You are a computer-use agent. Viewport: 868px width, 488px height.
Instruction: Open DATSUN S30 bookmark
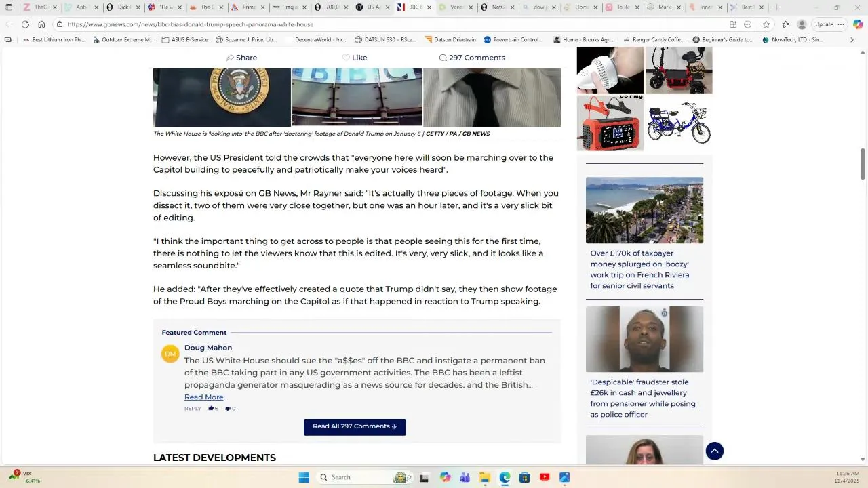click(385, 40)
